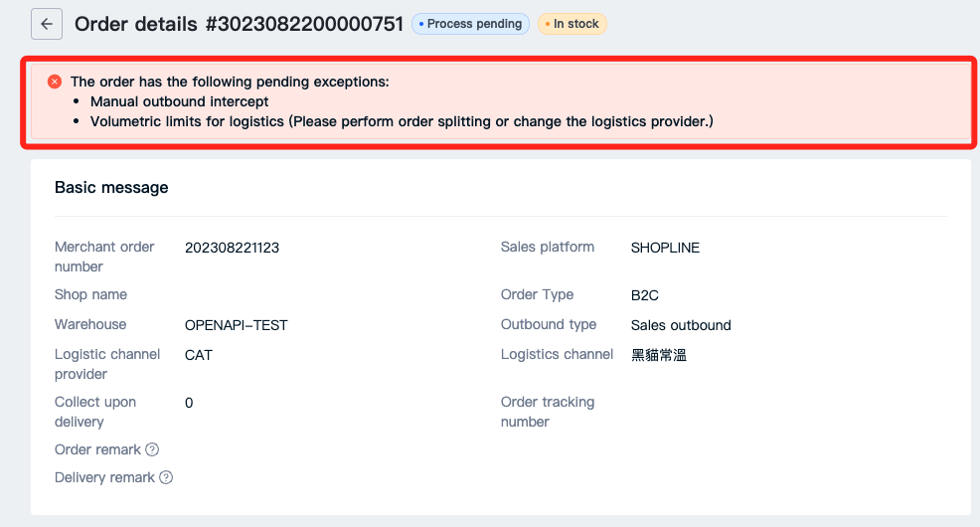Viewport: 980px width, 527px height.
Task: Click the CAT logistic channel provider value
Action: (x=199, y=355)
